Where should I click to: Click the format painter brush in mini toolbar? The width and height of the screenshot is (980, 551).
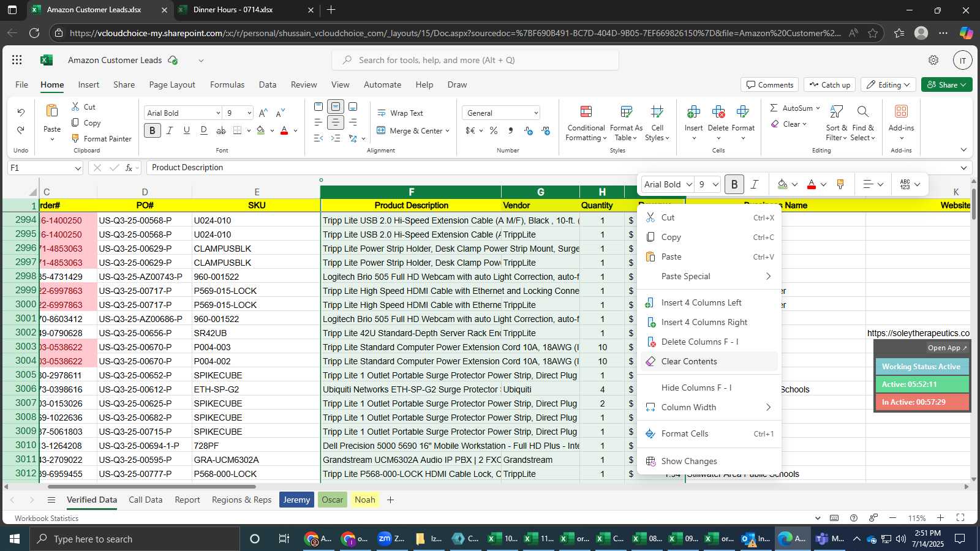(x=840, y=184)
